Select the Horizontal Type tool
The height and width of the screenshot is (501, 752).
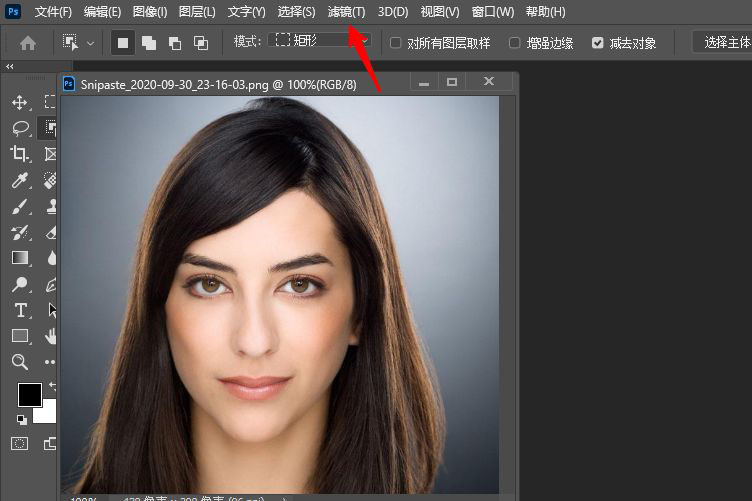(20, 310)
